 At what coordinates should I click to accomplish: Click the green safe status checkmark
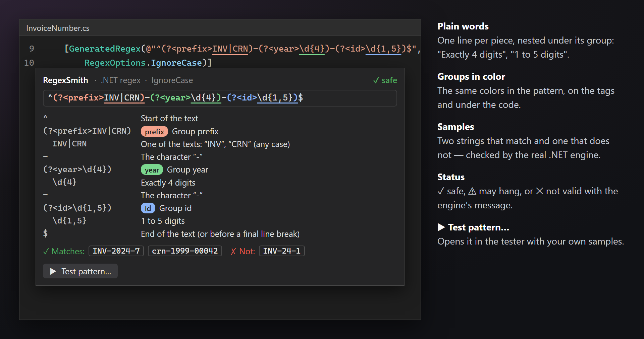click(376, 80)
